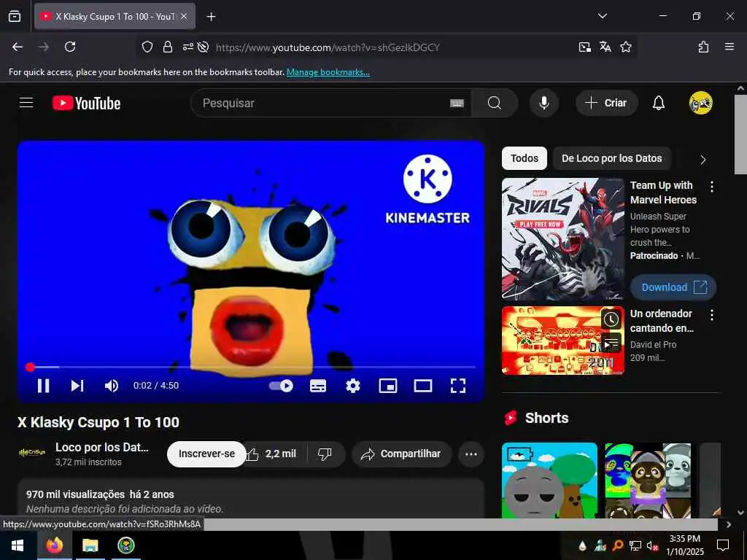The width and height of the screenshot is (747, 560).
Task: Open the first Shorts thumbnail with tree
Action: tap(549, 481)
